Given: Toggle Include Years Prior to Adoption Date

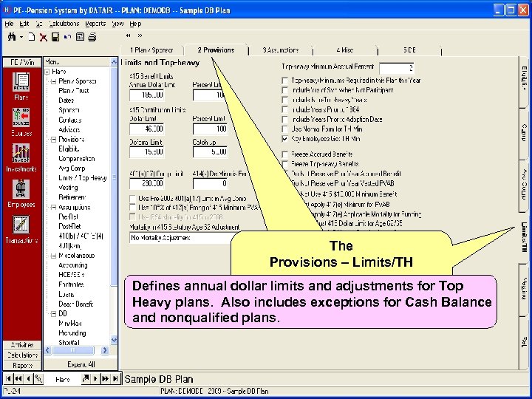Looking at the screenshot, I should pos(285,120).
